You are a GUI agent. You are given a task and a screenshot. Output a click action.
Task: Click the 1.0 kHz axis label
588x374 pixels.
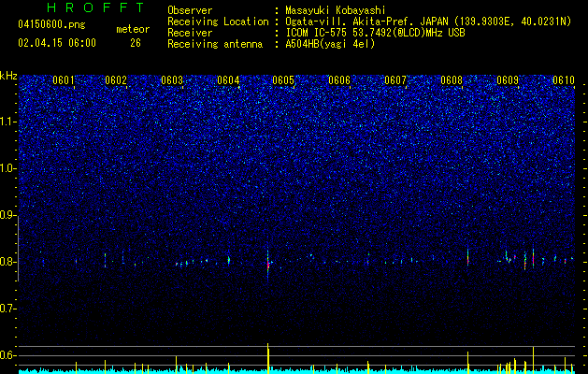click(8, 168)
